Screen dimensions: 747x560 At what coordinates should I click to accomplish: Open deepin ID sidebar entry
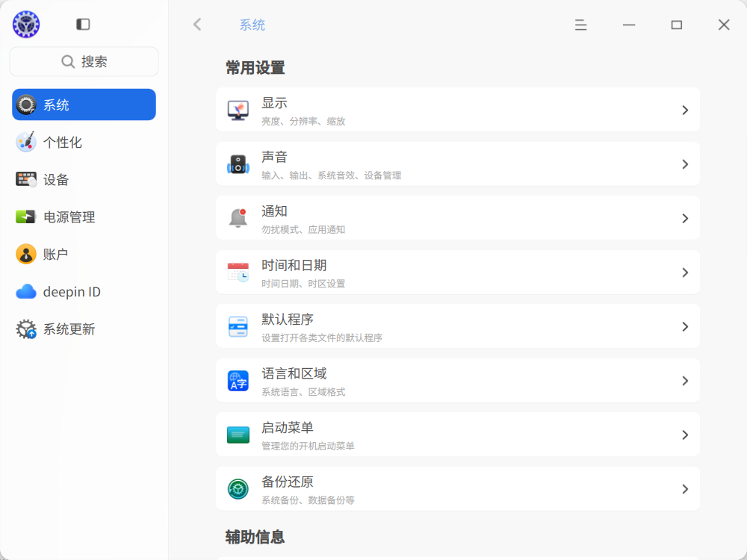84,291
